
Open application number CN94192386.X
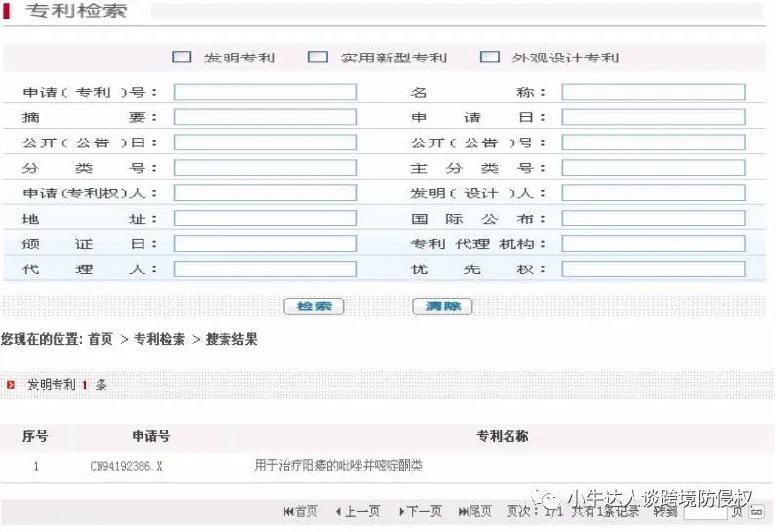126,466
